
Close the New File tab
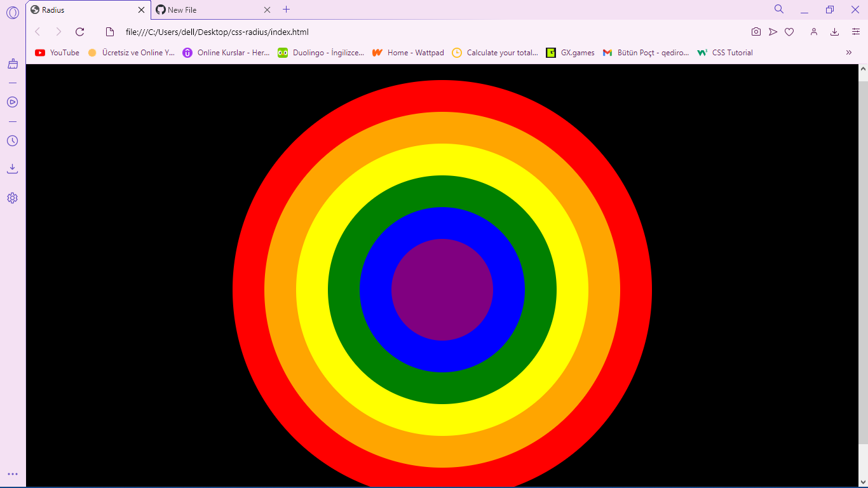click(x=267, y=10)
